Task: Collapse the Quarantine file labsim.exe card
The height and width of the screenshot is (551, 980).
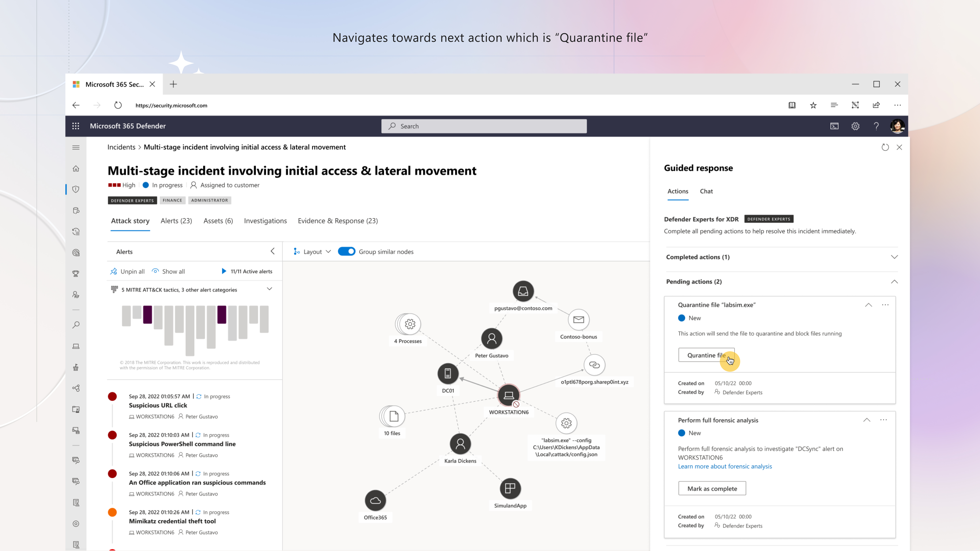Action: point(868,305)
